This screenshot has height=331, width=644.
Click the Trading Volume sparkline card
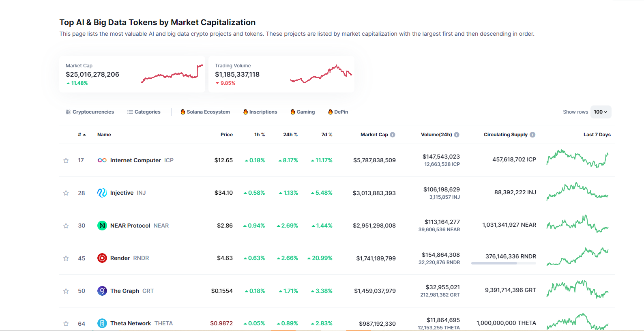click(281, 74)
